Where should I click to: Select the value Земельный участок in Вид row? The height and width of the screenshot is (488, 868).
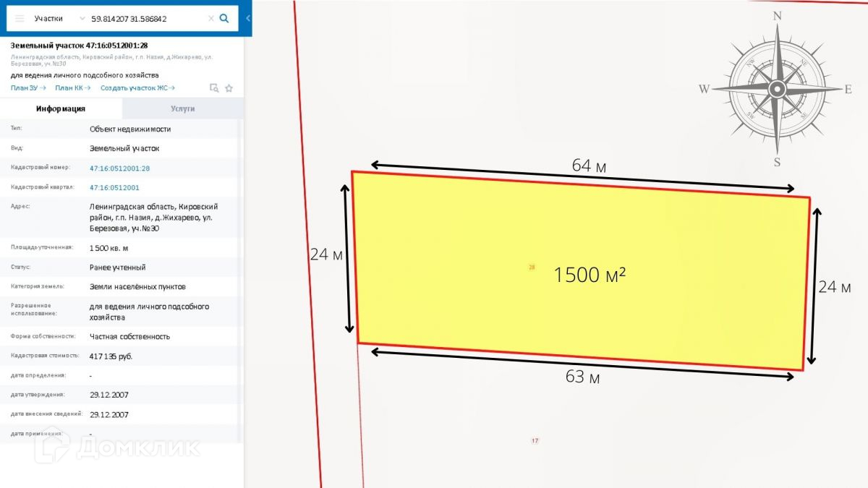[124, 148]
